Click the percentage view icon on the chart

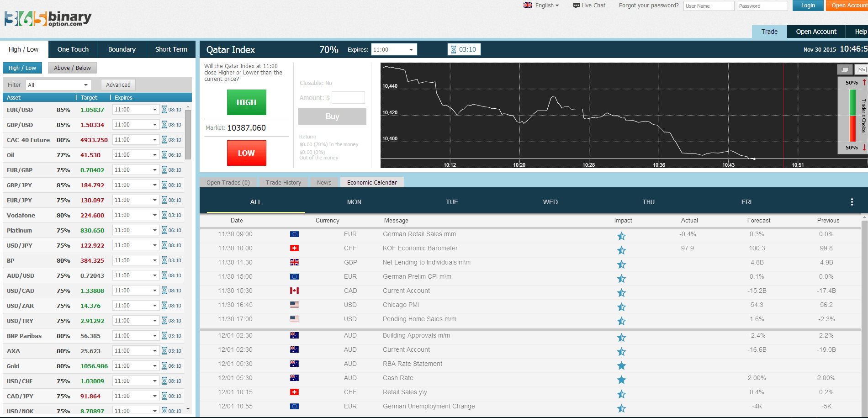click(x=861, y=69)
